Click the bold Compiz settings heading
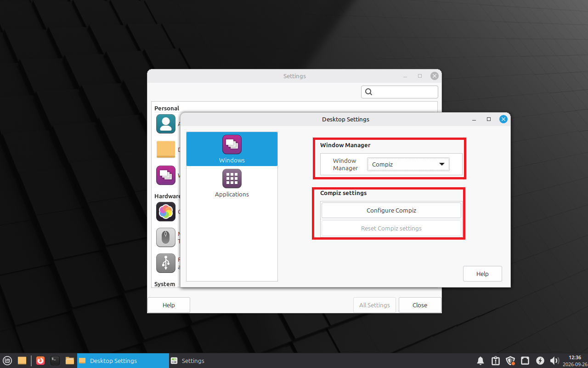Screen dimensions: 588x368 (x=344, y=193)
